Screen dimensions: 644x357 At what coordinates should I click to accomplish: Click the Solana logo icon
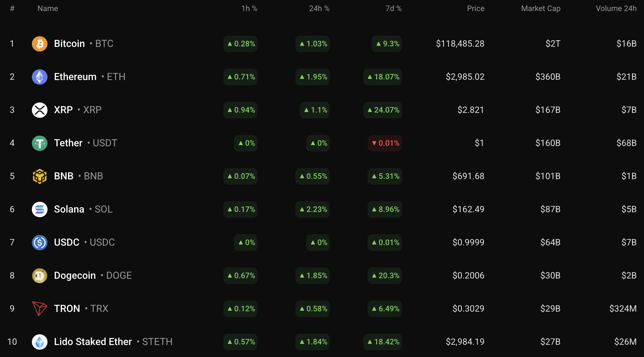(x=40, y=209)
